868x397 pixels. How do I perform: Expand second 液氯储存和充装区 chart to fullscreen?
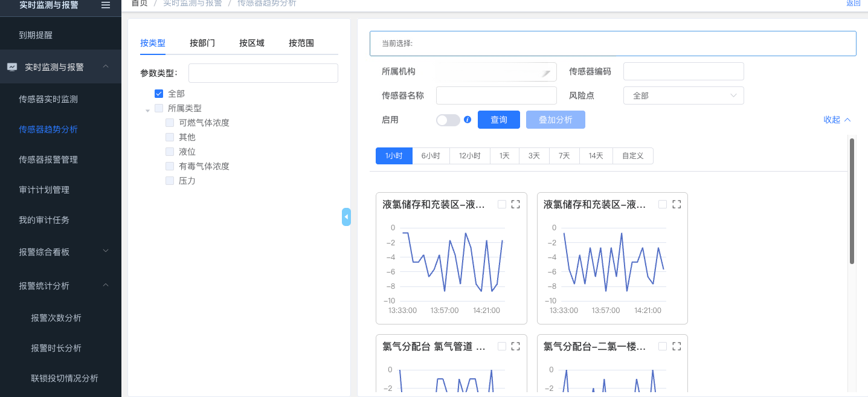(x=677, y=204)
